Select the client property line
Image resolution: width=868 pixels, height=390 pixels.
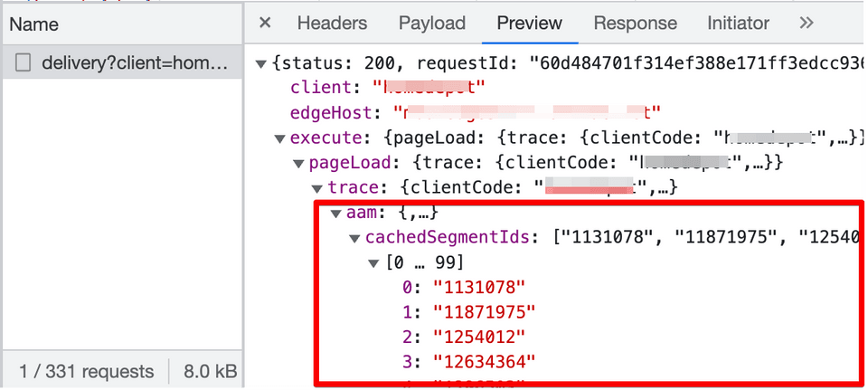coord(388,87)
